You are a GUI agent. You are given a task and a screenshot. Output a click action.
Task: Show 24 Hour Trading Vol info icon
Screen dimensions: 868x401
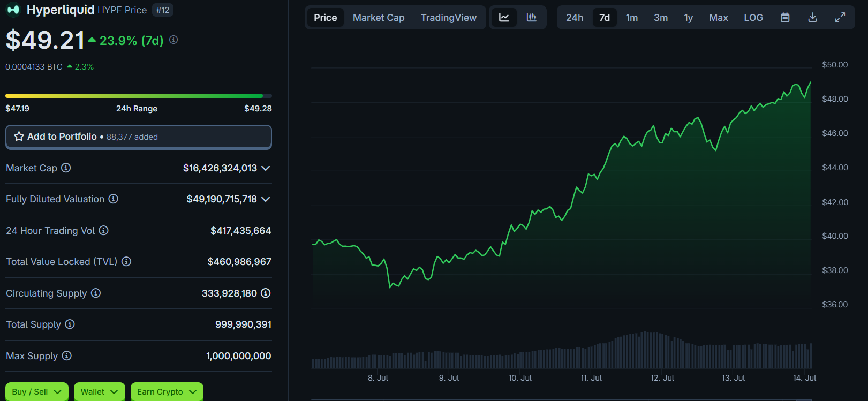[x=103, y=230]
